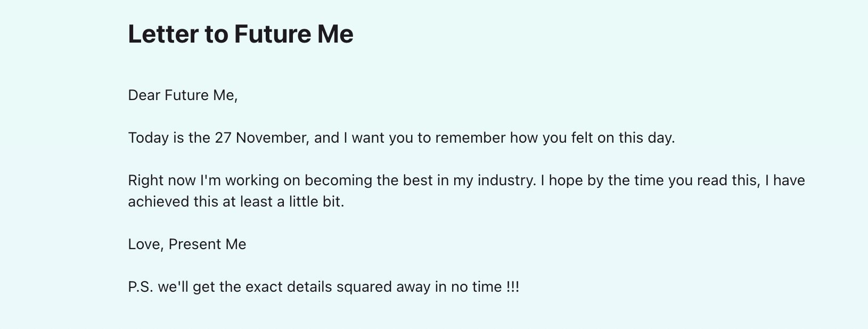Place cursor in "Dear Future Me," greeting
Image resolution: width=868 pixels, height=329 pixels.
[x=182, y=95]
